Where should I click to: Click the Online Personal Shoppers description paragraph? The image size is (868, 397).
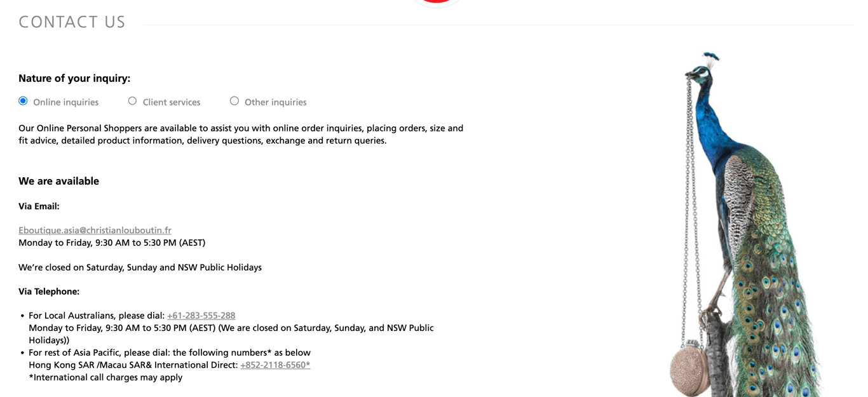(x=240, y=134)
